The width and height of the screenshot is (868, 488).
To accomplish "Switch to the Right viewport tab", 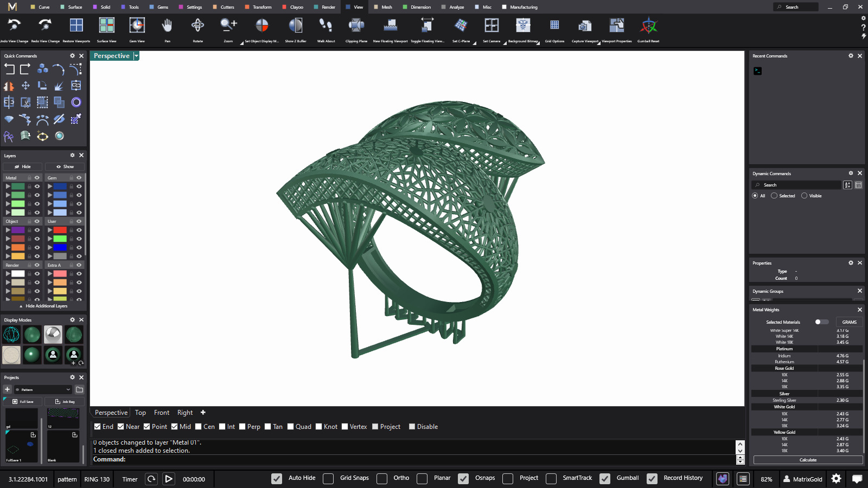I will pos(185,413).
